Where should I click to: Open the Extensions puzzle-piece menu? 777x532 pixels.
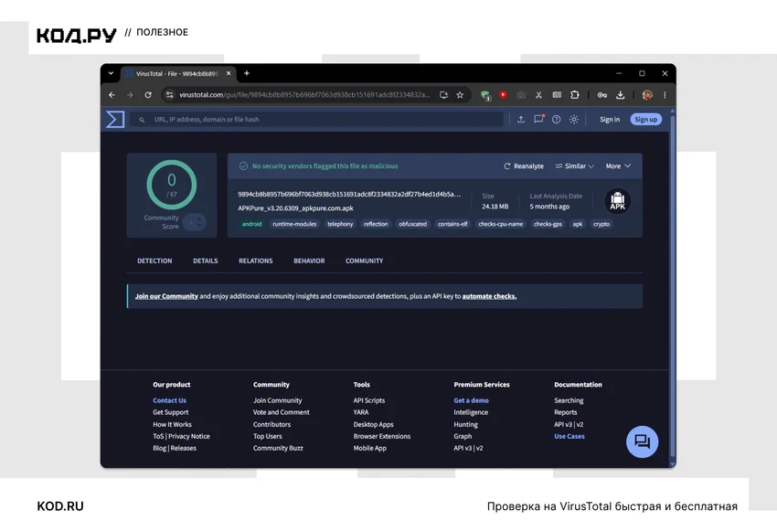575,95
